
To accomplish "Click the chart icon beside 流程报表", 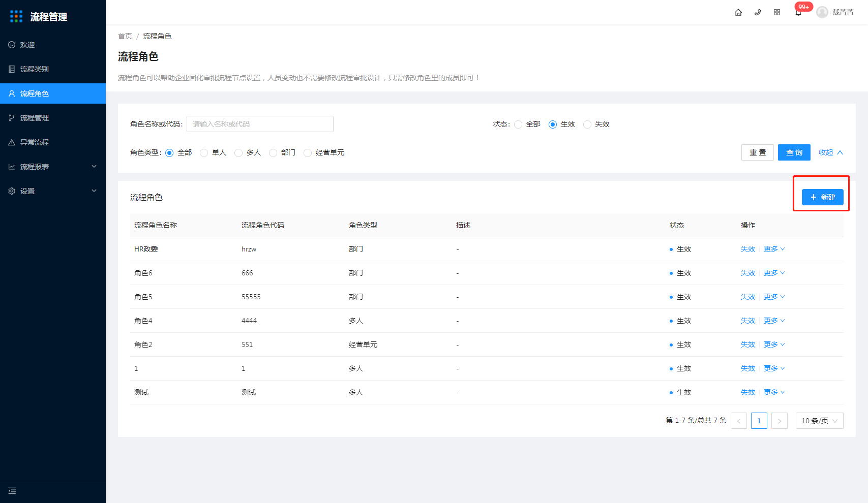I will pos(12,167).
